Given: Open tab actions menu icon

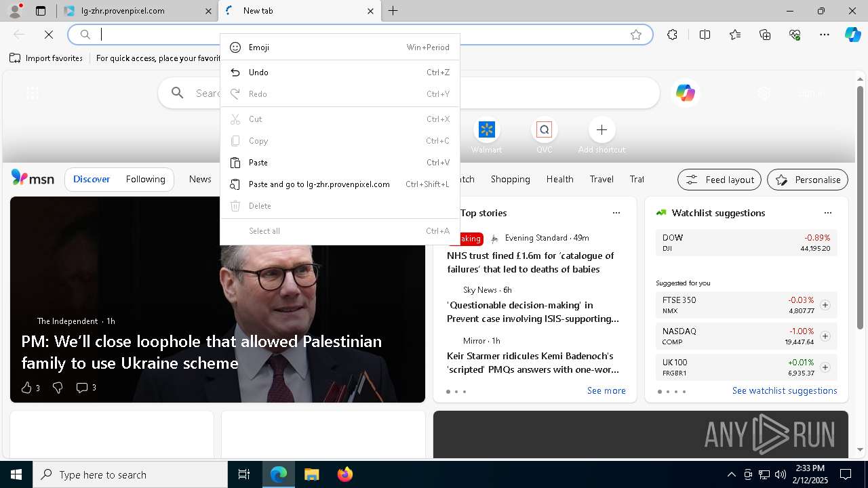Looking at the screenshot, I should [x=41, y=11].
